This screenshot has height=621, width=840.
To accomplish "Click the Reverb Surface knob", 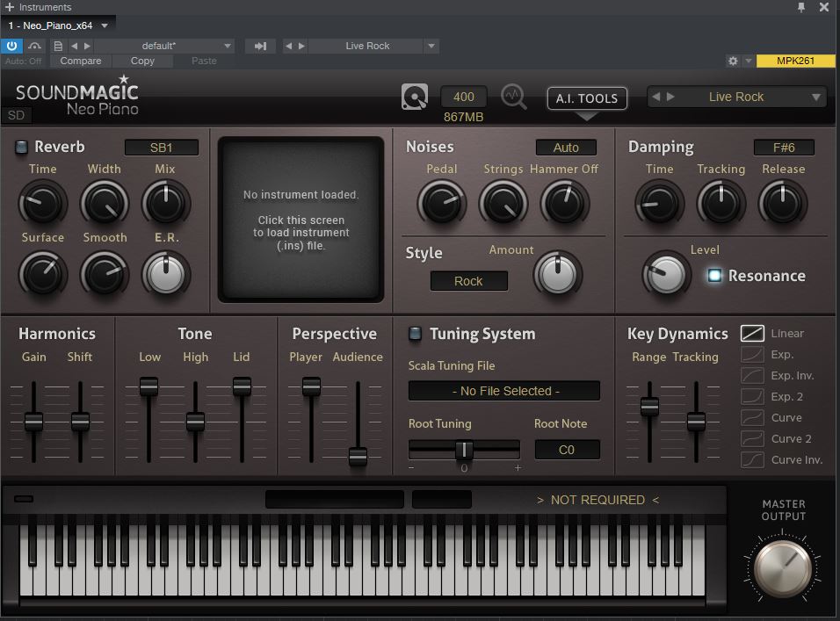I will click(42, 274).
